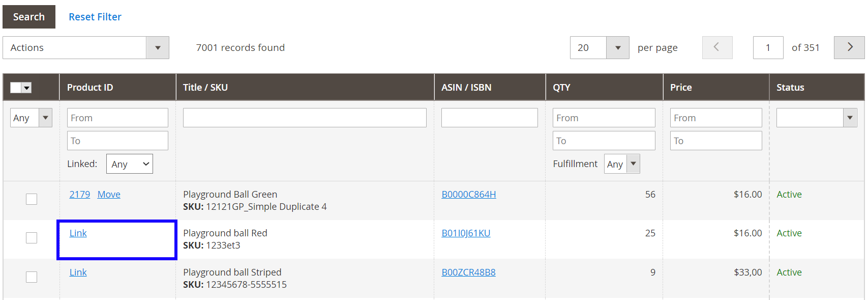Click the Move link for Playground Ball Green
Viewport: 868px width, 300px height.
(x=109, y=195)
